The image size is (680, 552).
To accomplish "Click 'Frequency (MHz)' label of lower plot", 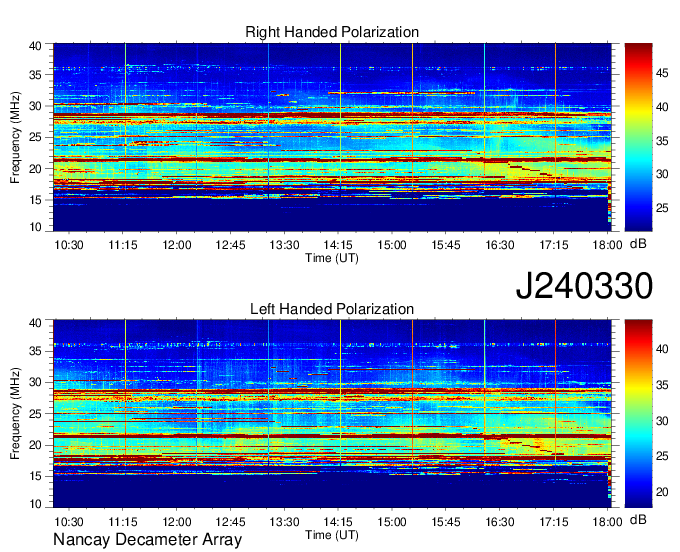I will click(15, 414).
